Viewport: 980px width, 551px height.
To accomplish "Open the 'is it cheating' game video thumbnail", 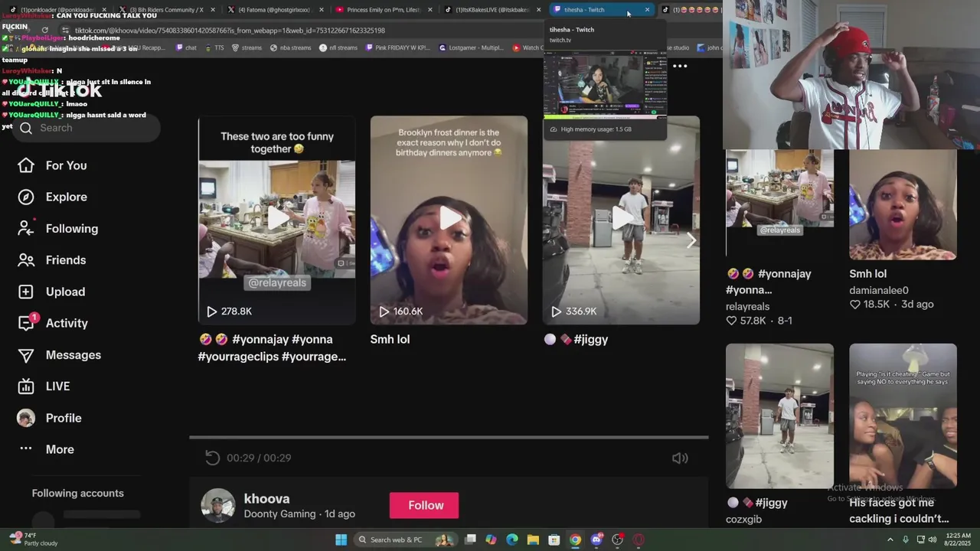I will click(903, 416).
